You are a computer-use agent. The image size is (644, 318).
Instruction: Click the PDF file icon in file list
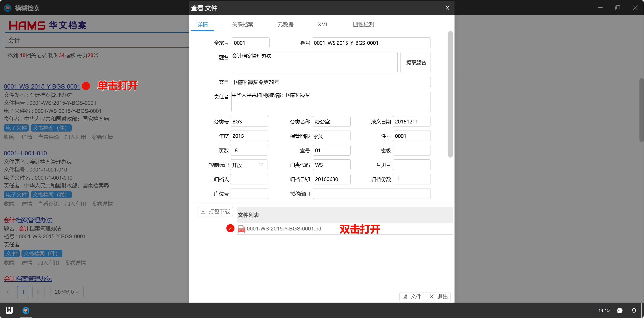pyautogui.click(x=241, y=229)
